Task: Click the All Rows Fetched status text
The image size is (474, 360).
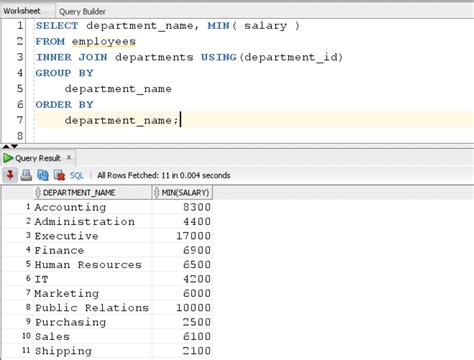Action: 164,175
